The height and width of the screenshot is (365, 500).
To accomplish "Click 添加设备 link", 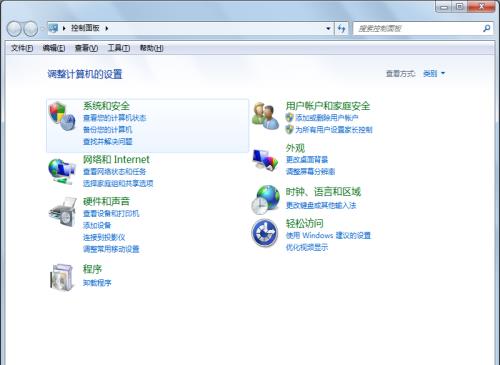I will click(97, 225).
